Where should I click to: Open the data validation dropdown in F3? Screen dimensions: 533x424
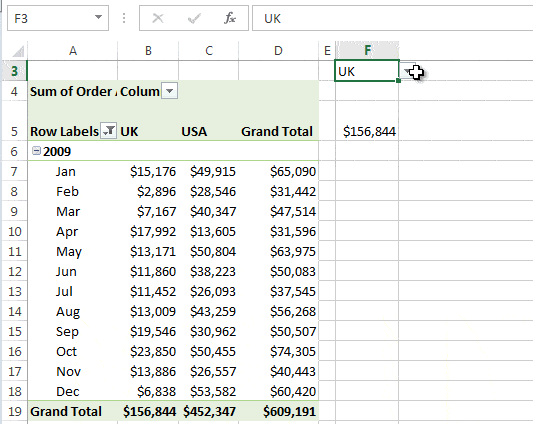pos(407,71)
